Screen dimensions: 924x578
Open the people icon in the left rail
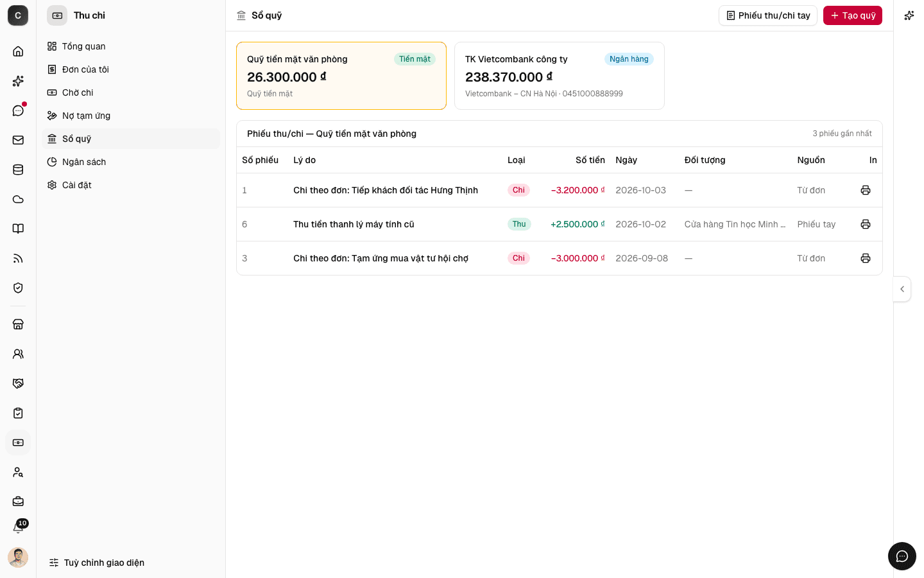(x=18, y=354)
